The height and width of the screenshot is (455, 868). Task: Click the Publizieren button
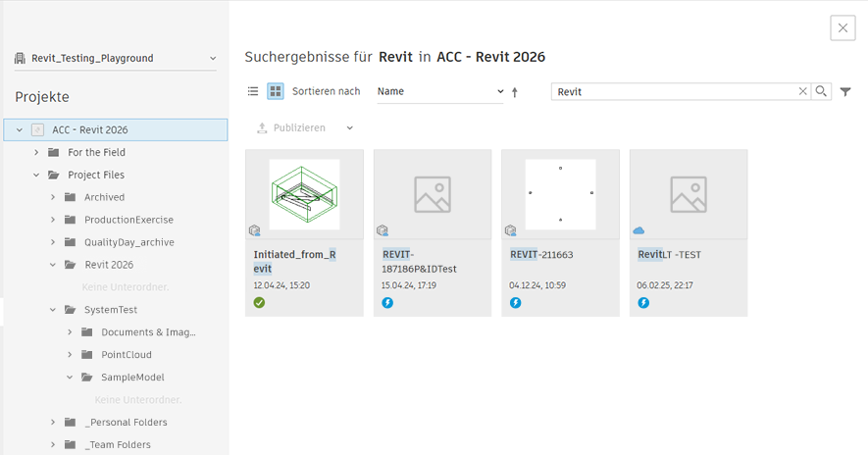click(x=290, y=128)
